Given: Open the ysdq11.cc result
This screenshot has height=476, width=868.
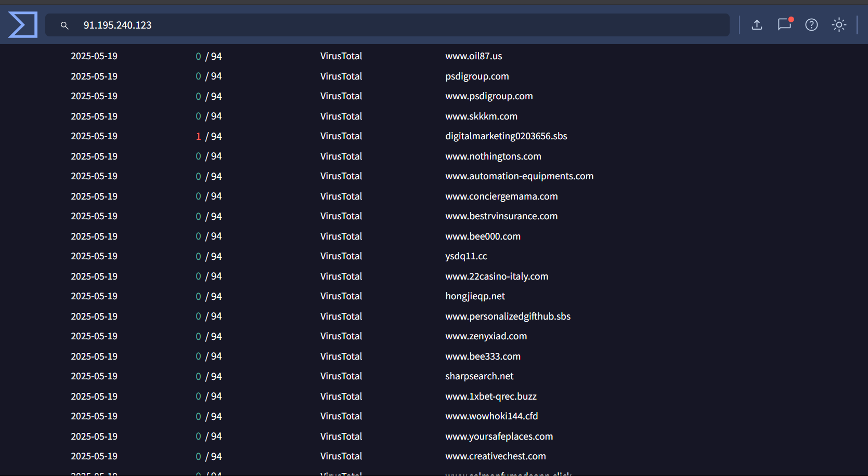Looking at the screenshot, I should coord(466,256).
